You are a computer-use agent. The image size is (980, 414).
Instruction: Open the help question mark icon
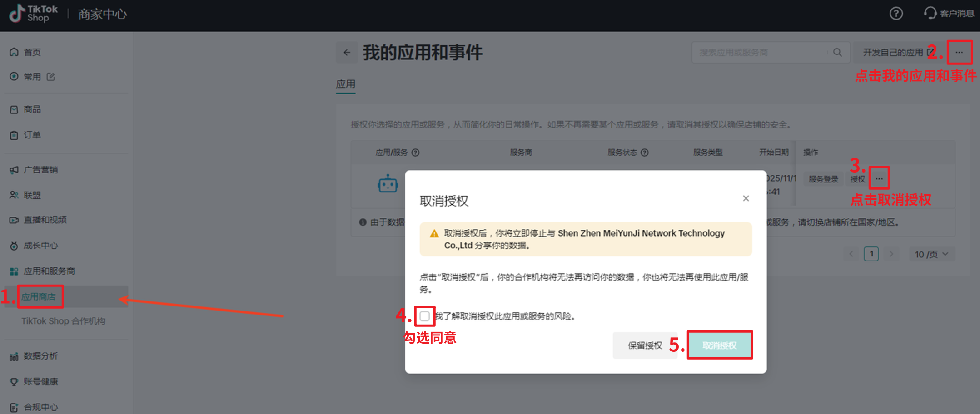click(x=895, y=14)
